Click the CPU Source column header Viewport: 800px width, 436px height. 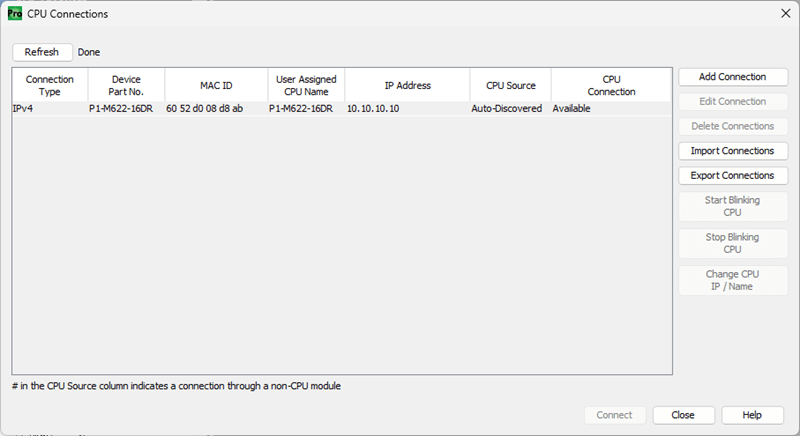pos(510,85)
